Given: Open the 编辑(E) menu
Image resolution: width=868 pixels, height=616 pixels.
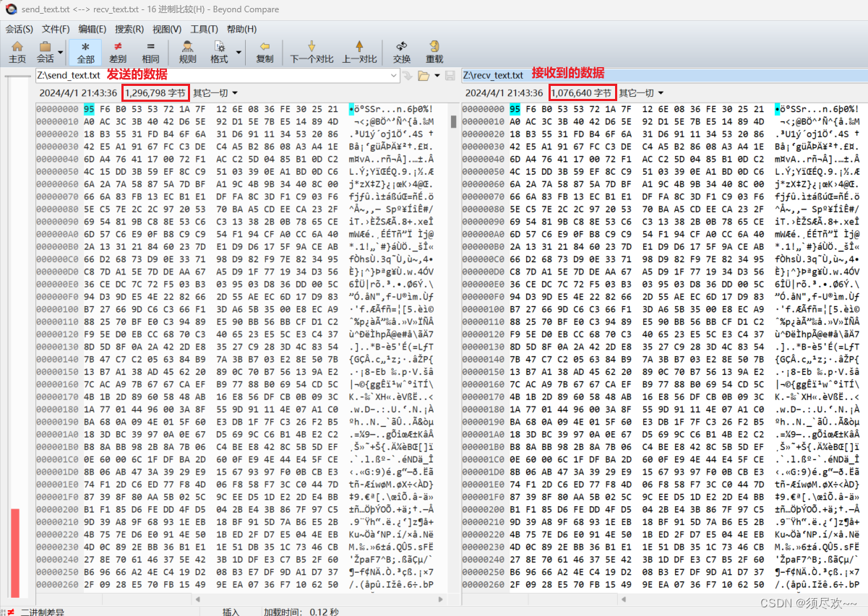Looking at the screenshot, I should (x=93, y=29).
